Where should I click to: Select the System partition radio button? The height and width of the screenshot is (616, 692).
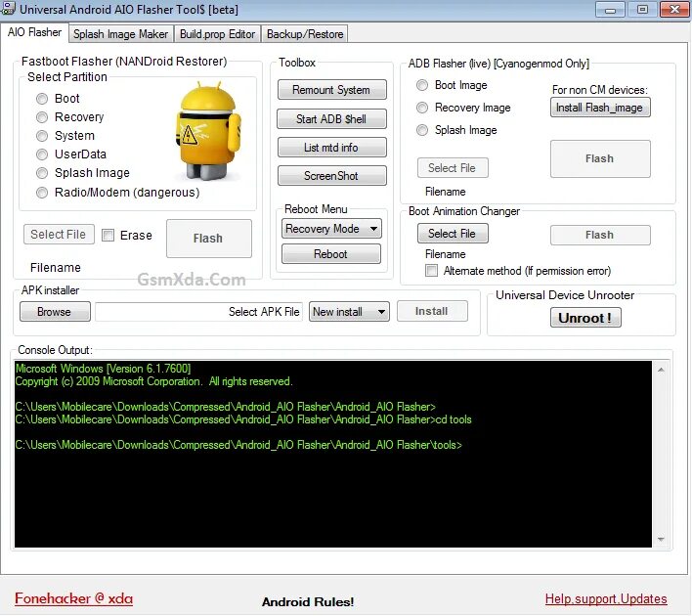point(42,136)
